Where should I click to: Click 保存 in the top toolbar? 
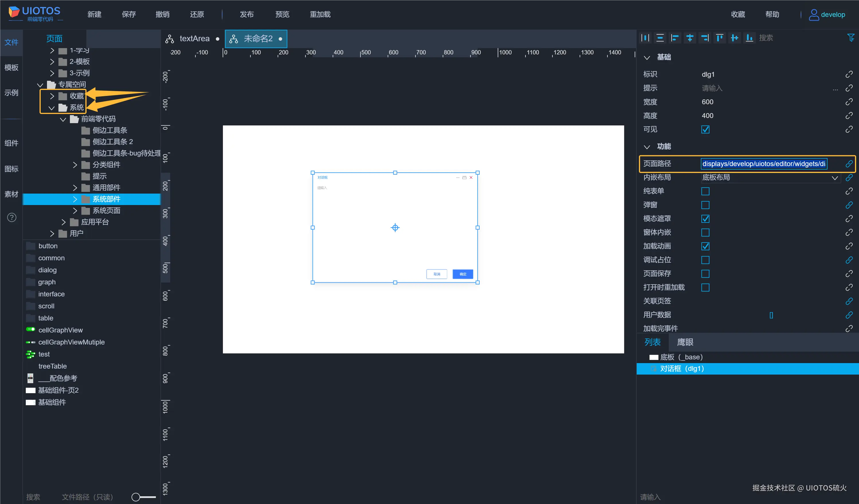click(129, 14)
